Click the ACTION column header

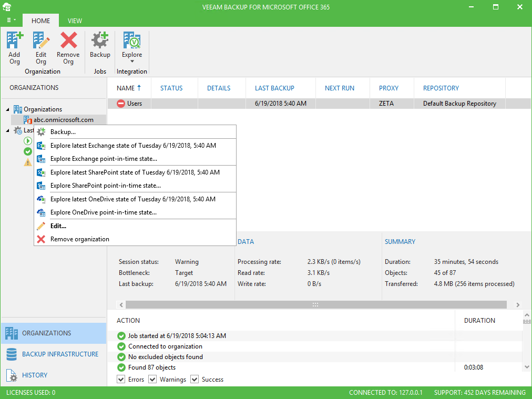128,321
